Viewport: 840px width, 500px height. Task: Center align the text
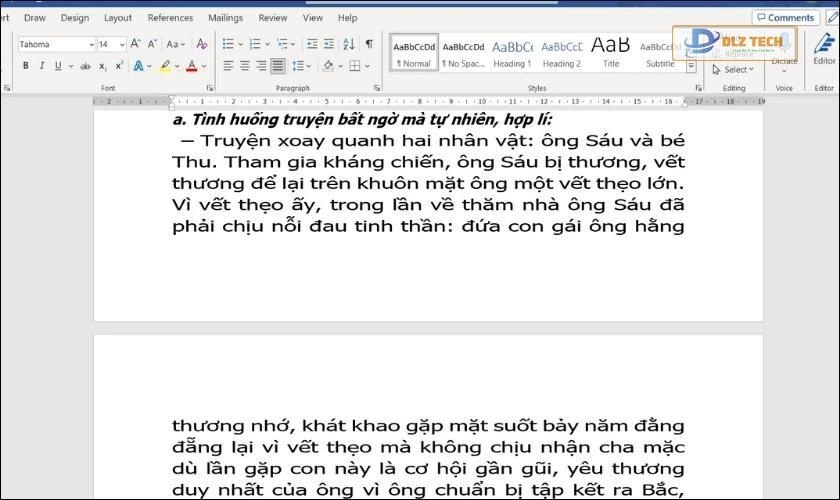point(245,66)
